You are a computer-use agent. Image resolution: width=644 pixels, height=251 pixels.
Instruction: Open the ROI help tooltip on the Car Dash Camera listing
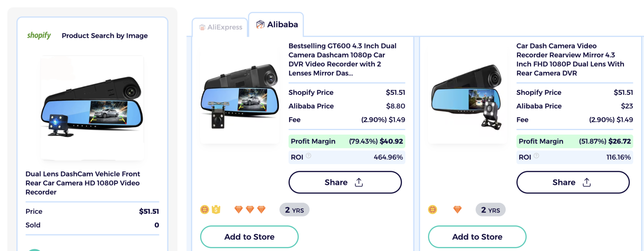[x=537, y=156]
